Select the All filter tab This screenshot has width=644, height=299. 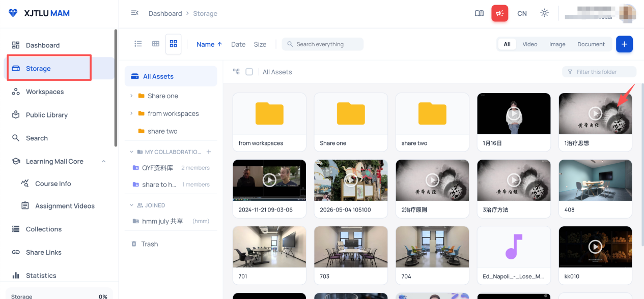507,44
